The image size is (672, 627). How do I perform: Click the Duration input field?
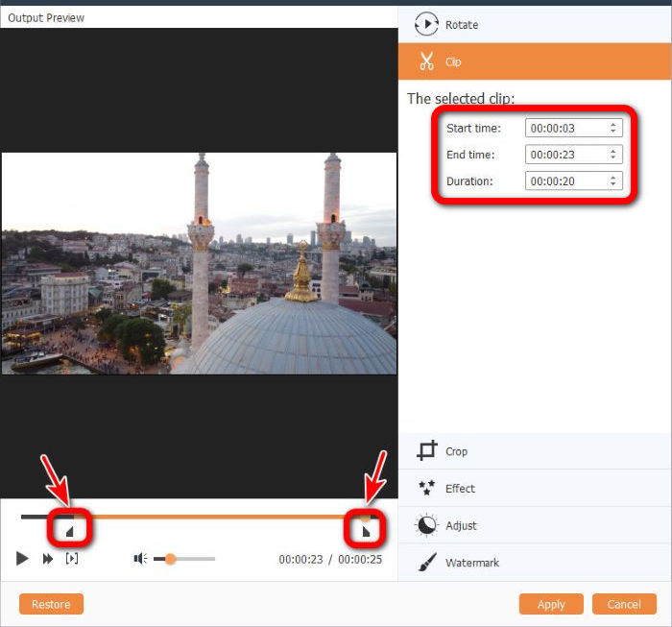[x=573, y=181]
